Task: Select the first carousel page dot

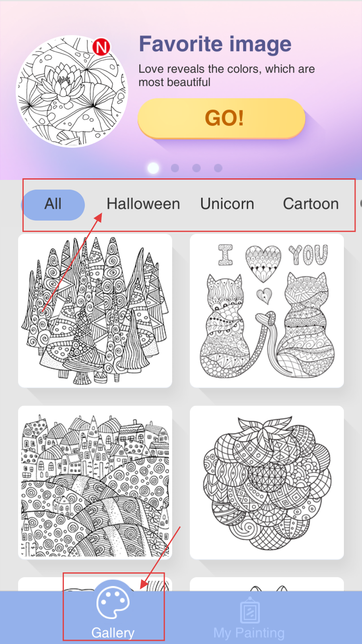Action: click(153, 168)
